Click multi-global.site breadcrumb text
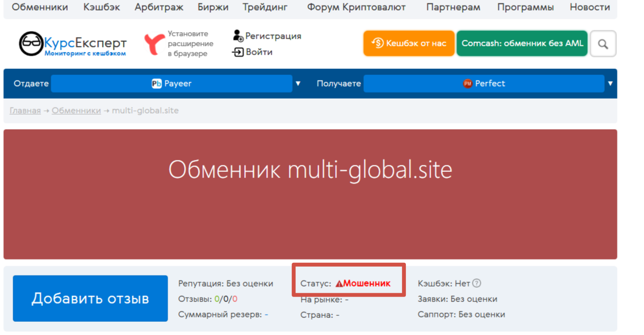 145,110
